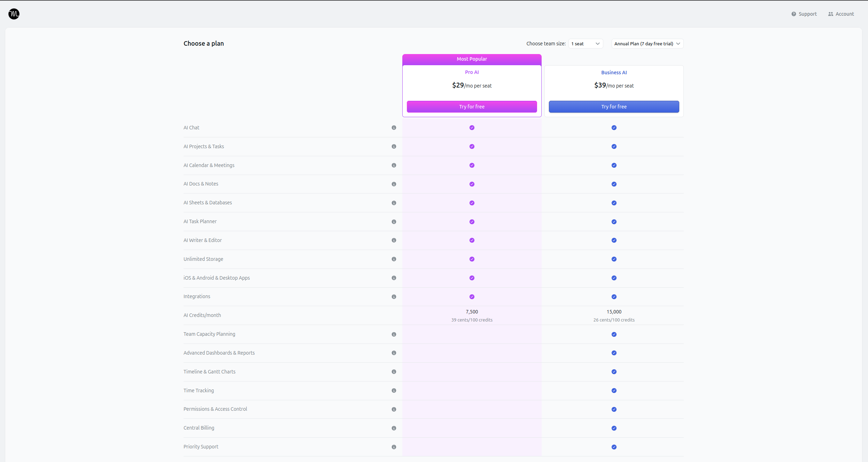
Task: Click the Business AI checkmark for Time Tracking
Action: pos(614,391)
